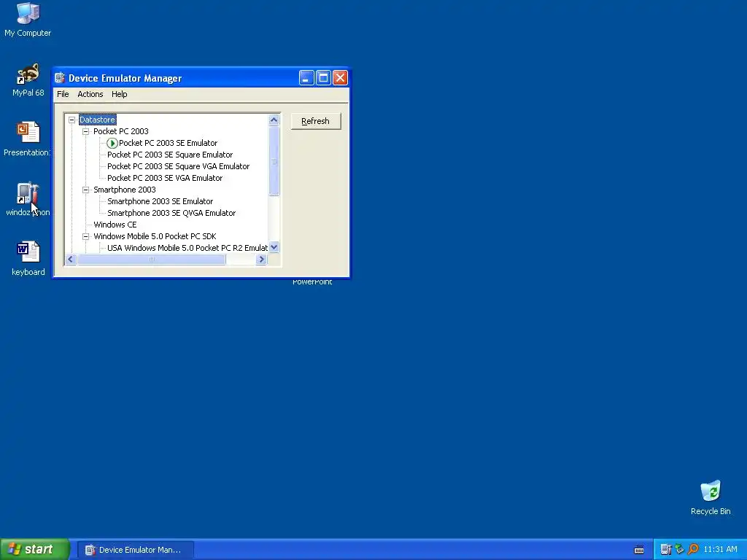
Task: Click the tree scroll left arrow
Action: click(71, 260)
